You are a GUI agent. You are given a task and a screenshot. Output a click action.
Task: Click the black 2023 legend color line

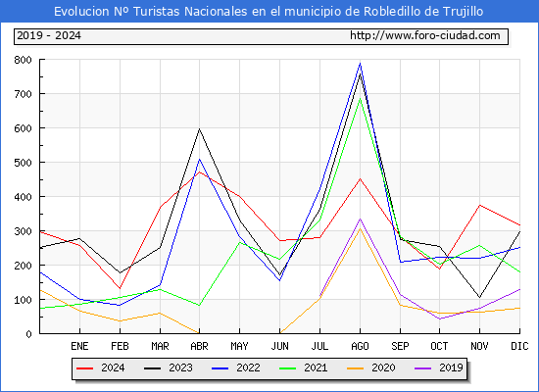tap(152, 368)
